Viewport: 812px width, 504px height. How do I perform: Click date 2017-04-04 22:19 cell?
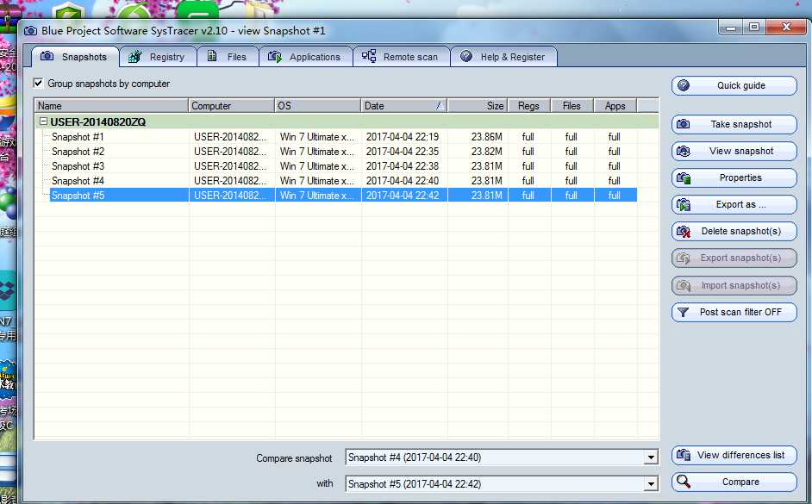click(403, 137)
